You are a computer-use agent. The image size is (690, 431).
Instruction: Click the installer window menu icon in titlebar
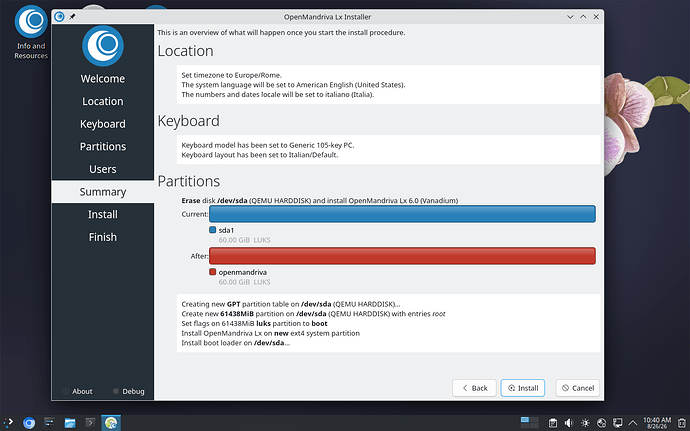[59, 17]
